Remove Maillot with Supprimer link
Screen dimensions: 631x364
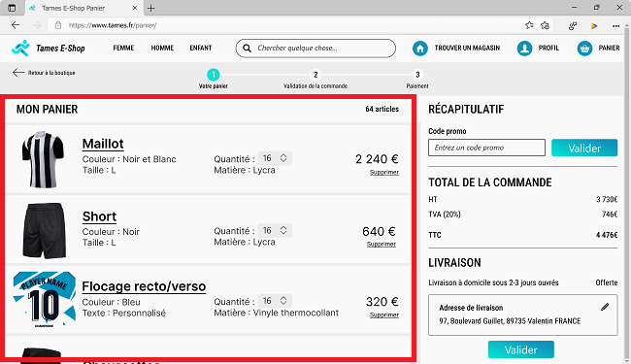point(384,172)
